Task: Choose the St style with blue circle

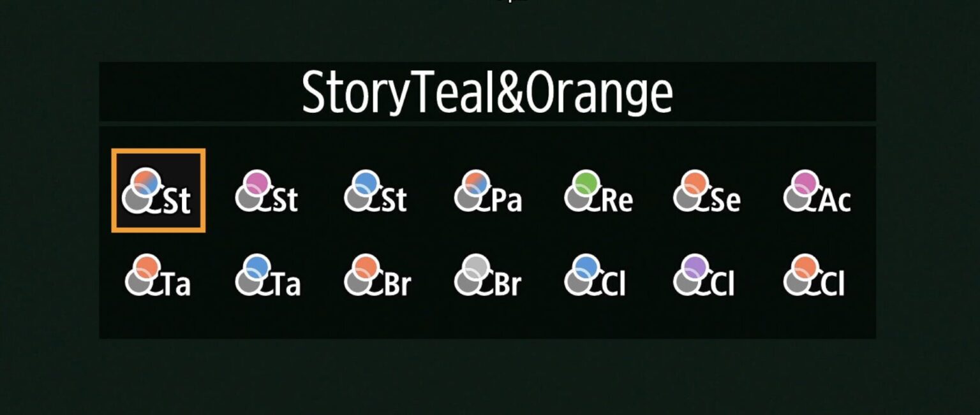Action: coord(375,192)
